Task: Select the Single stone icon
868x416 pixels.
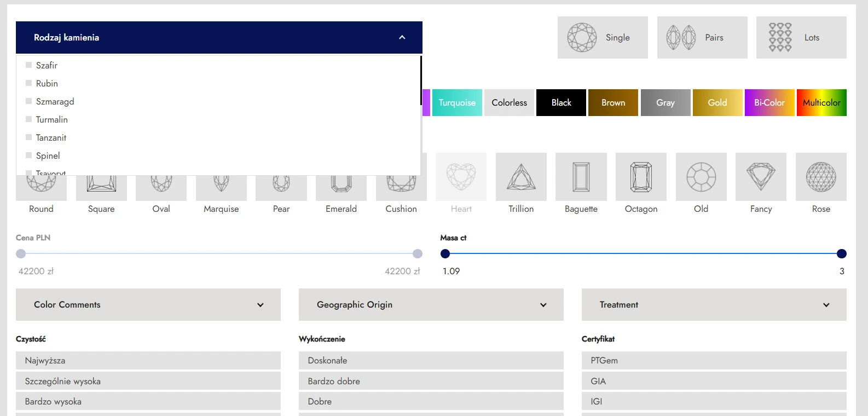Action: click(x=603, y=37)
